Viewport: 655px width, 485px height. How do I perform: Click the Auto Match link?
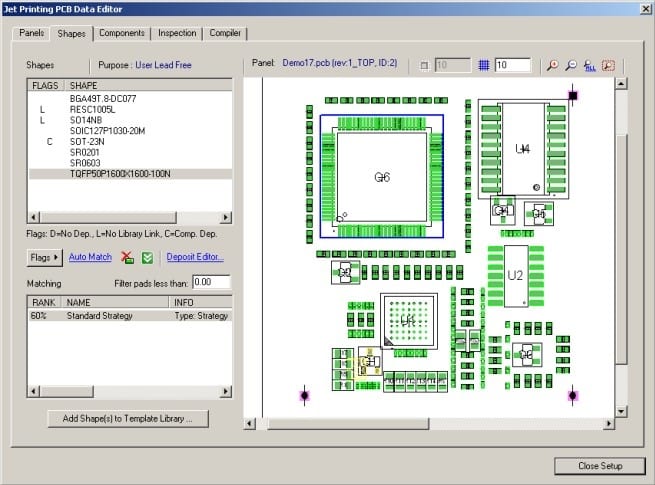90,258
